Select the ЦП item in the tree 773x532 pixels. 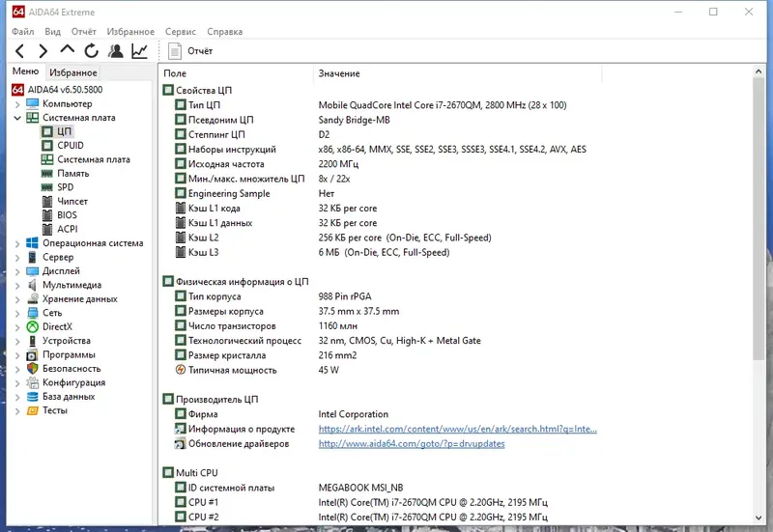64,131
